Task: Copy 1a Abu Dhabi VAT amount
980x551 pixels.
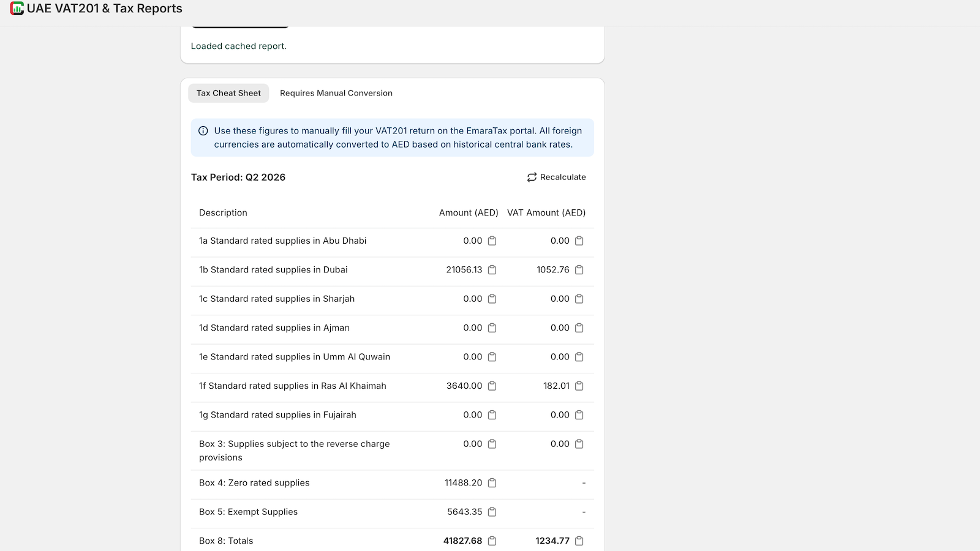Action: pos(579,241)
